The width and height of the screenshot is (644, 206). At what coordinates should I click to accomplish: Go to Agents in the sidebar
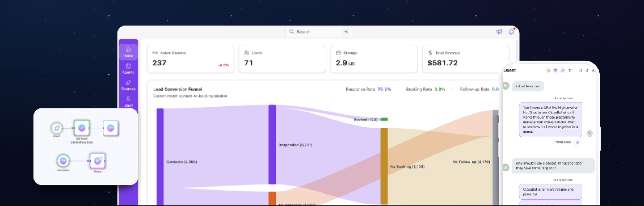128,69
